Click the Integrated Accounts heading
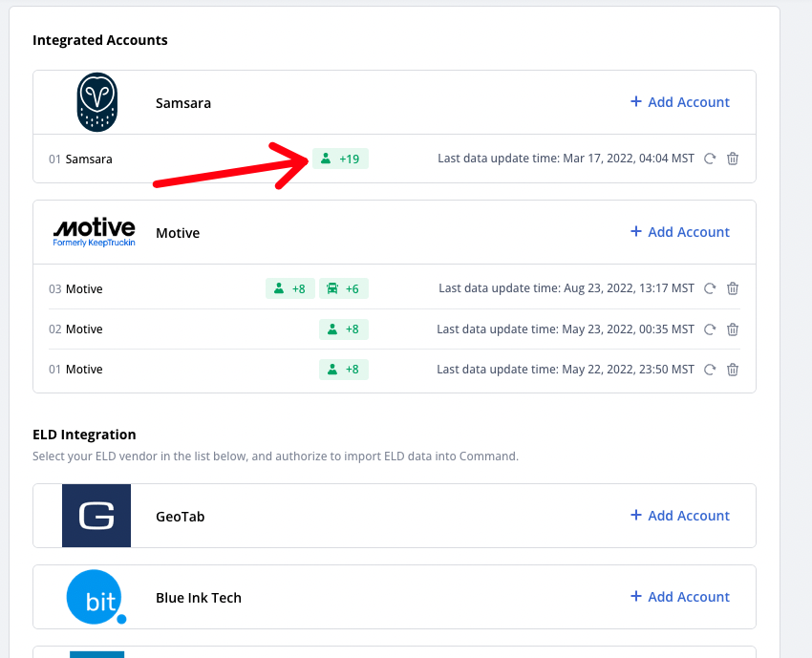Screen dimensions: 812x658 [x=100, y=40]
